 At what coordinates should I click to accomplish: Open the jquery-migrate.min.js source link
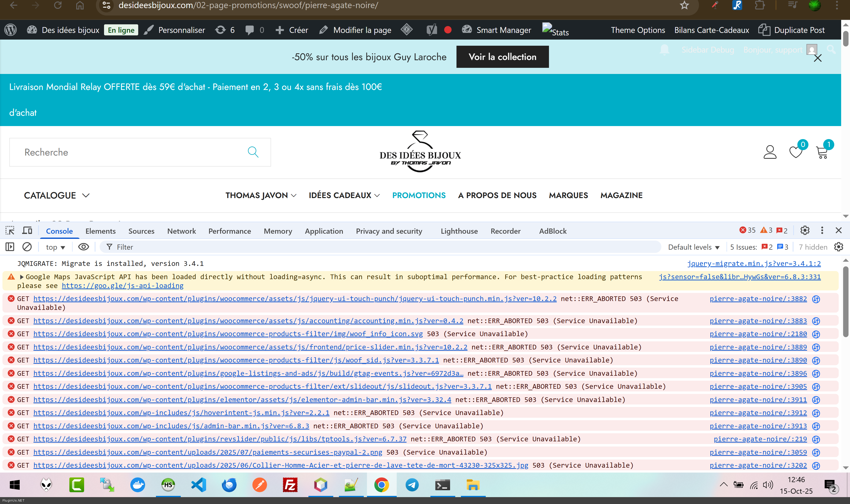click(x=754, y=263)
